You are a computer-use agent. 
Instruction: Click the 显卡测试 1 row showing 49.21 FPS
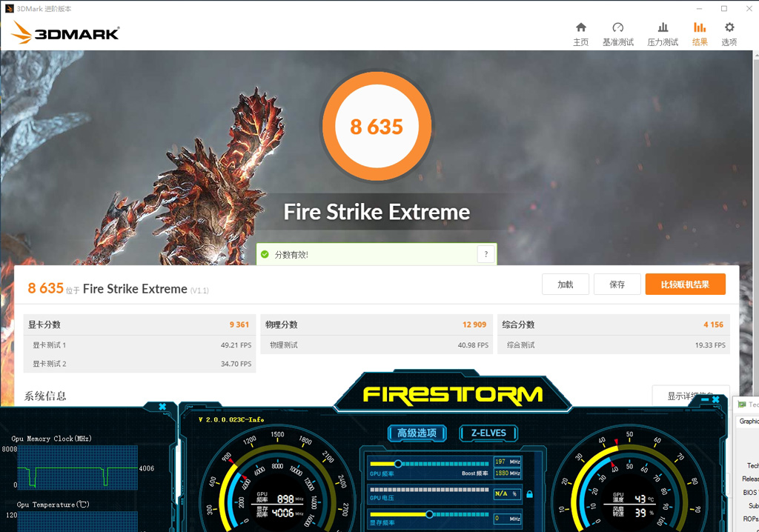[x=139, y=345]
